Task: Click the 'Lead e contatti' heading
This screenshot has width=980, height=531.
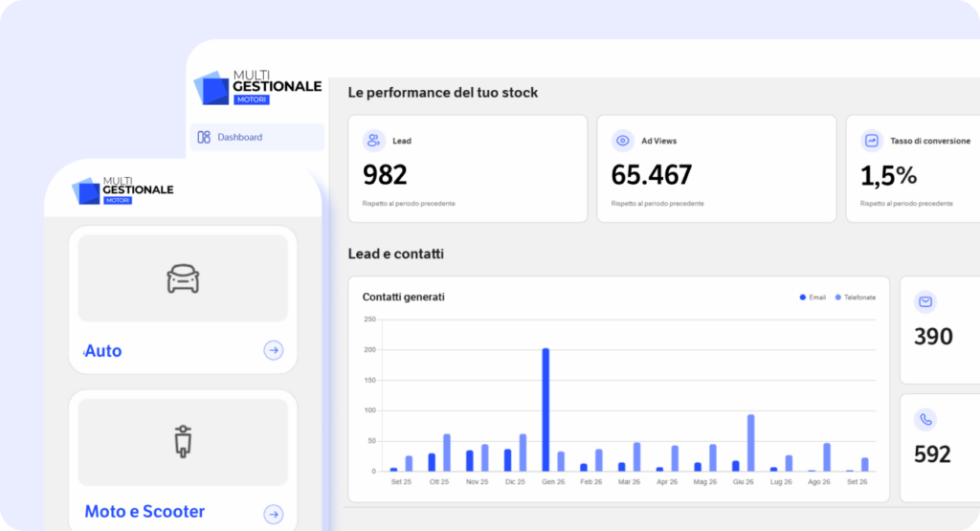Action: pyautogui.click(x=395, y=254)
